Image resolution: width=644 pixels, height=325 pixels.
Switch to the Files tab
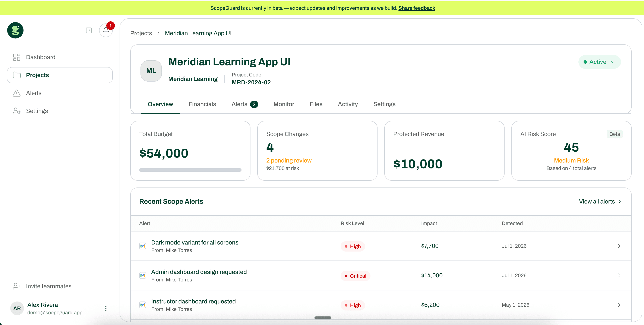[316, 104]
